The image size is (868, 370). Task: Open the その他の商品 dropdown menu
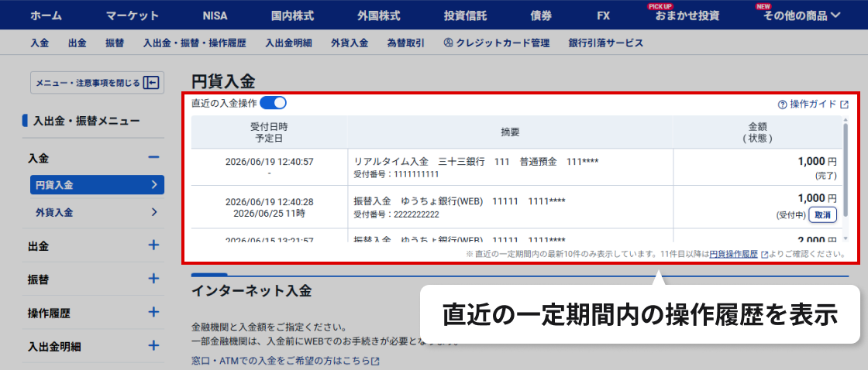801,15
